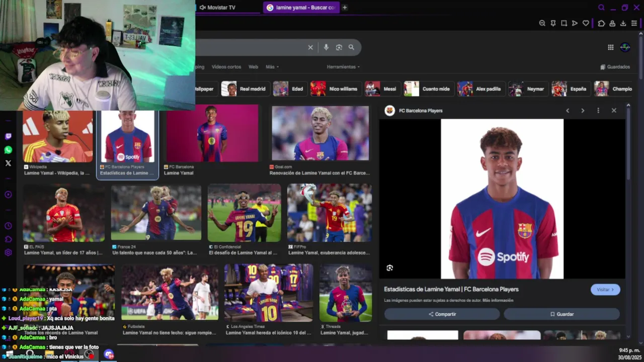Click the send/flow arrow icon in toolbar
644x362 pixels.
(x=575, y=23)
